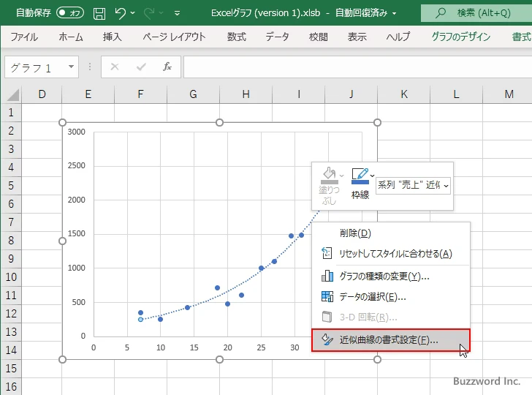Screen dimensions: 532x395
Task: Expand the Quick Access Toolbar customize arrow
Action: click(x=178, y=13)
